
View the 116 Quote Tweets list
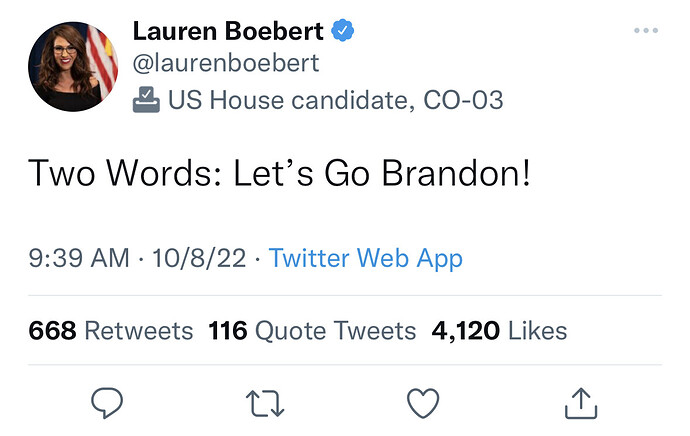[312, 330]
